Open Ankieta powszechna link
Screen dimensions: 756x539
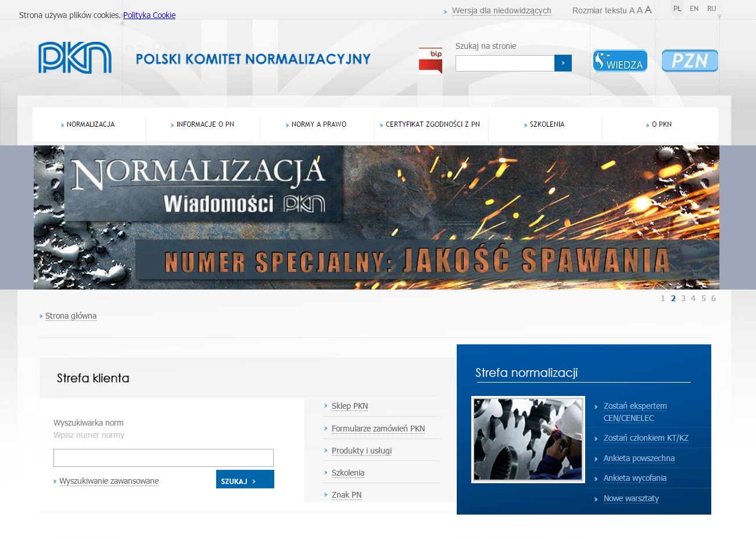coord(639,458)
